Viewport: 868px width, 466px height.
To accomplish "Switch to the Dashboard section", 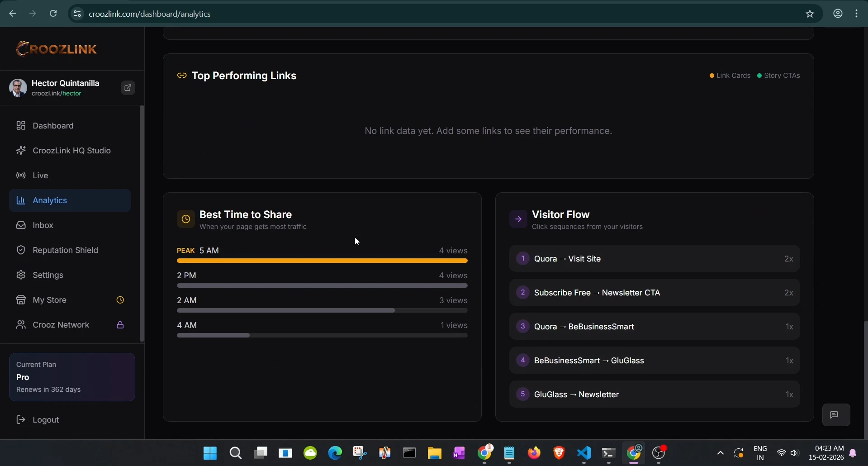I will [x=53, y=125].
